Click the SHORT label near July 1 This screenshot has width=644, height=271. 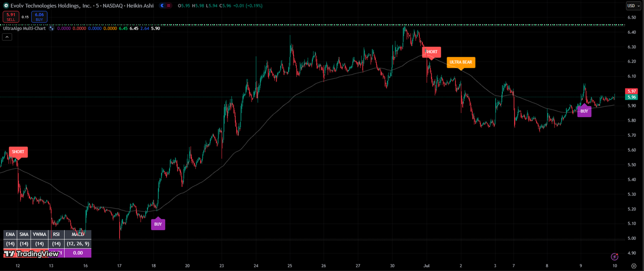click(x=431, y=52)
